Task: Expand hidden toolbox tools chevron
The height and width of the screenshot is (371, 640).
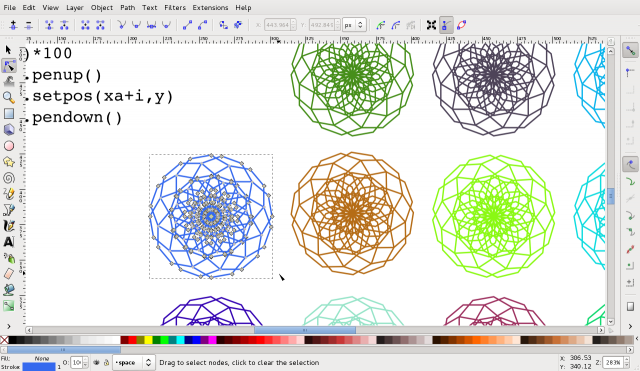Action: pos(9,326)
